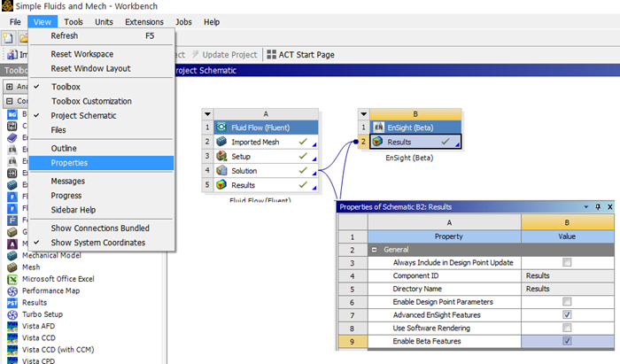Click the Fluid Flow (Fluent) system icon
The width and height of the screenshot is (620, 364).
[x=221, y=128]
